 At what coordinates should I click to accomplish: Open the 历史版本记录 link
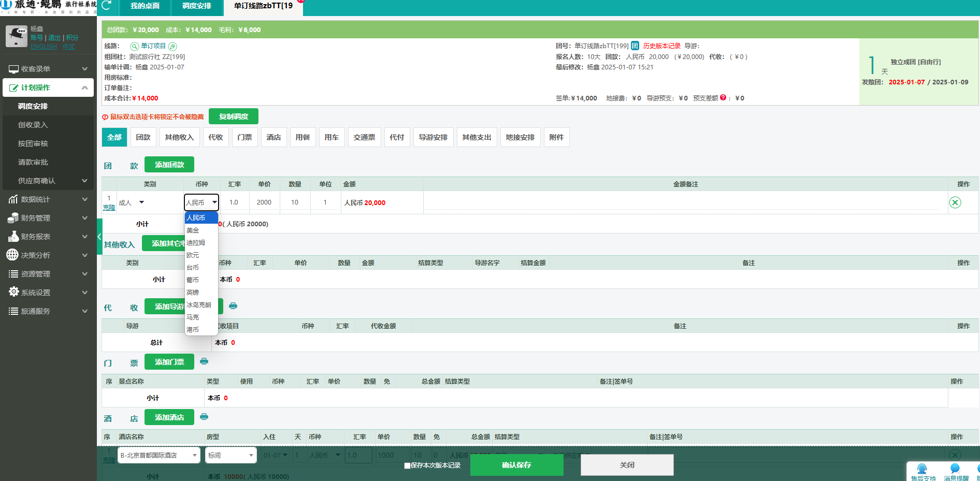(662, 46)
